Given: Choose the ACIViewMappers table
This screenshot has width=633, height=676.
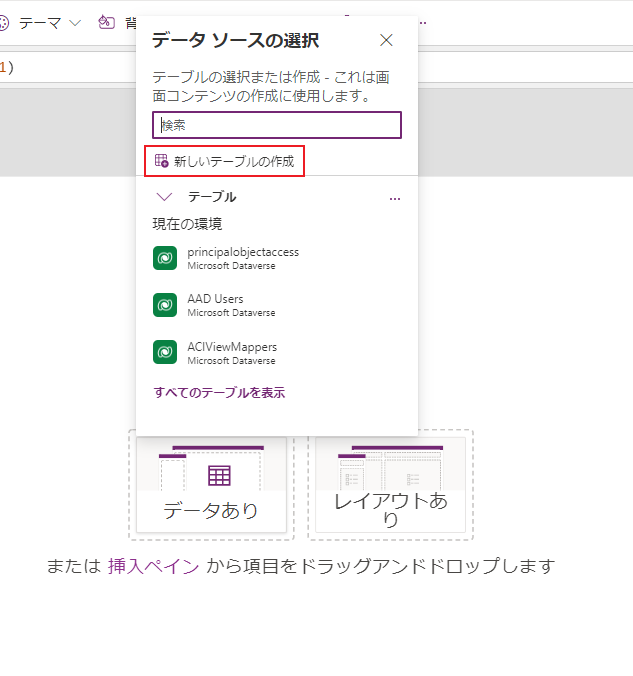Looking at the screenshot, I should pyautogui.click(x=277, y=353).
